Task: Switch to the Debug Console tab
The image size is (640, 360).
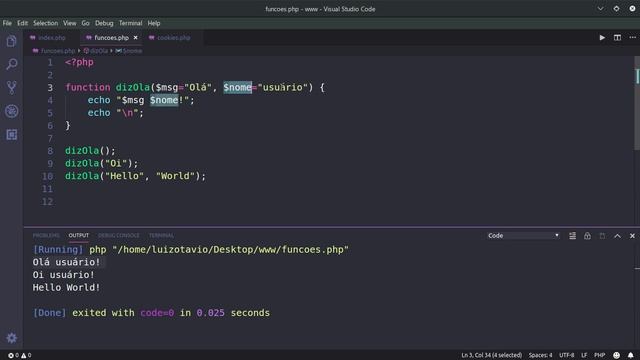Action: pyautogui.click(x=118, y=236)
